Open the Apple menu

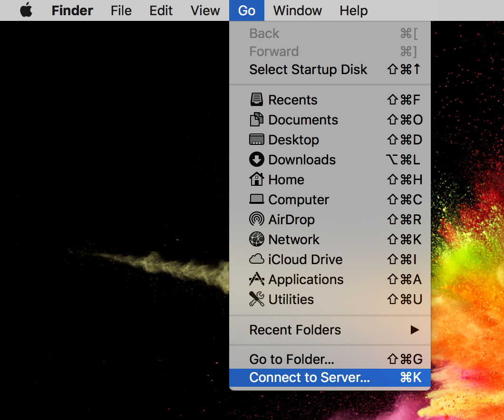click(x=26, y=10)
